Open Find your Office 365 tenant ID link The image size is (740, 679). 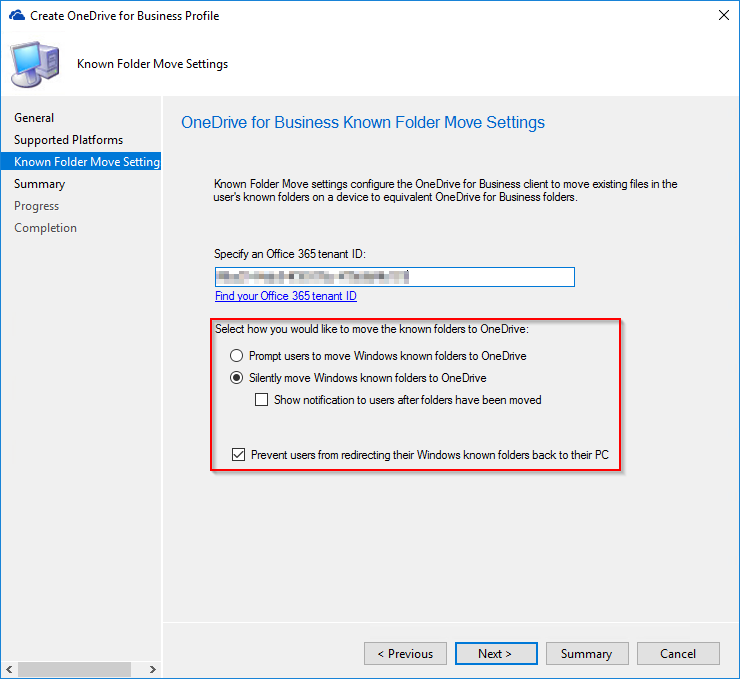286,296
